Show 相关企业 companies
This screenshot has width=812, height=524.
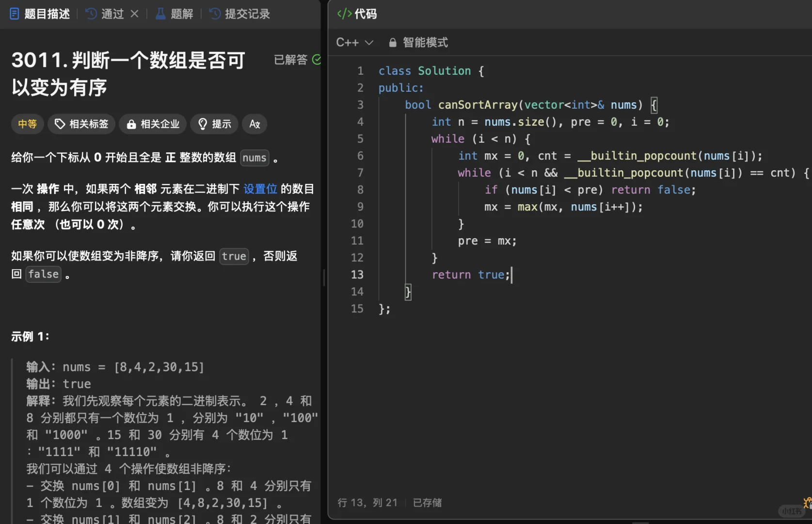[x=153, y=124]
